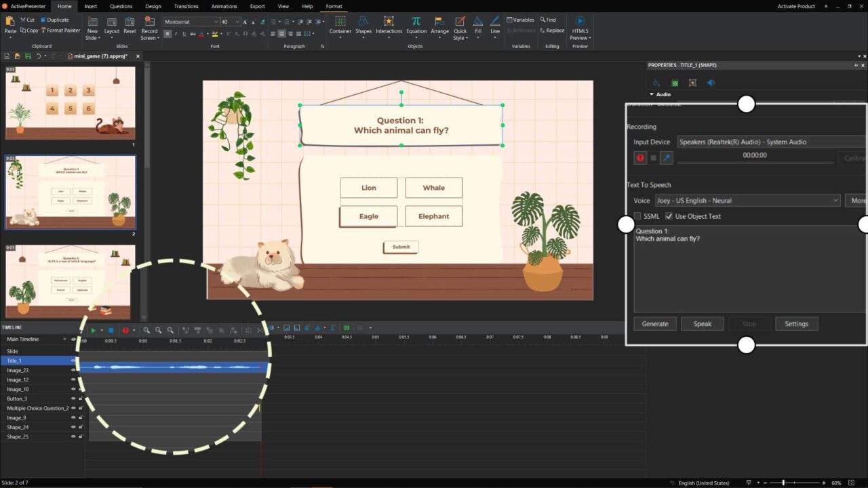
Task: Open the Audio tab icon in Properties
Action: (711, 83)
